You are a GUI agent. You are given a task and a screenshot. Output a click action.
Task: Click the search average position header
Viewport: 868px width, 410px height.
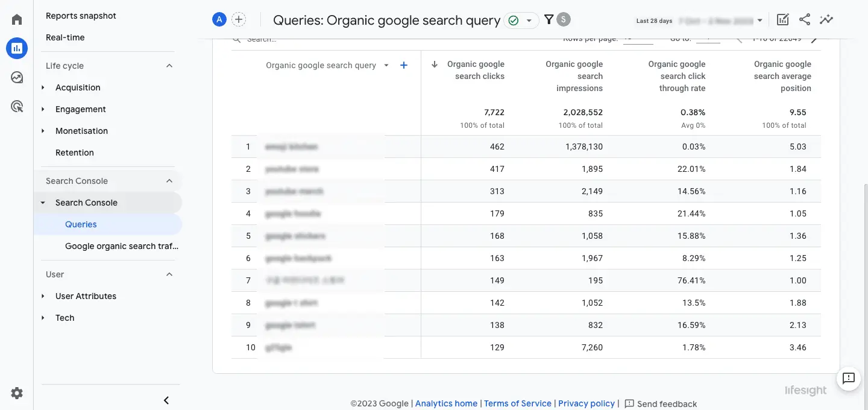(782, 76)
